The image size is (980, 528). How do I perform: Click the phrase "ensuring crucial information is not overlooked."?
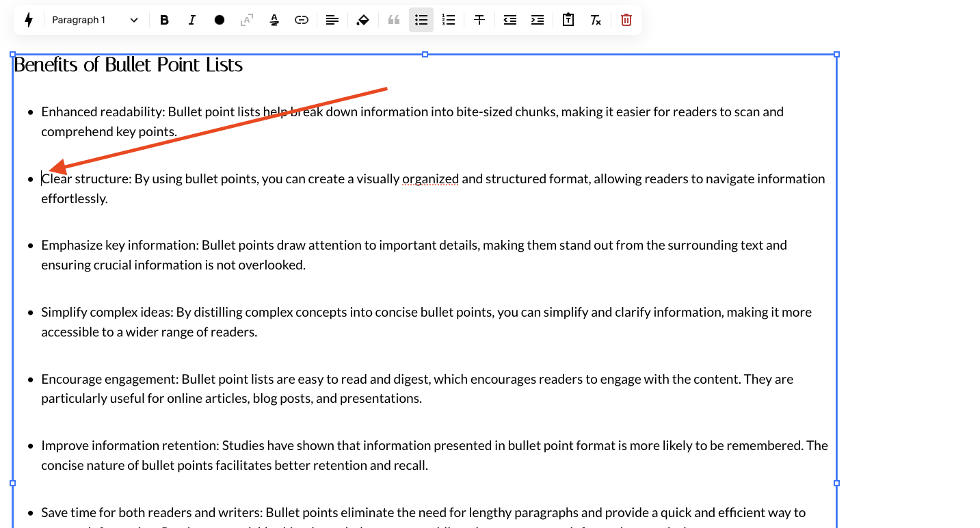tap(173, 265)
